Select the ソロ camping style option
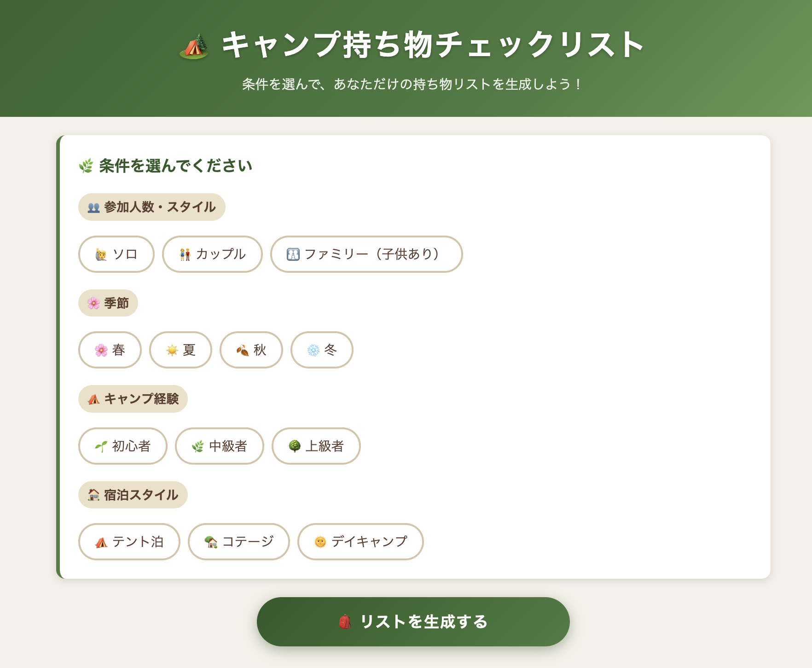 pos(116,254)
